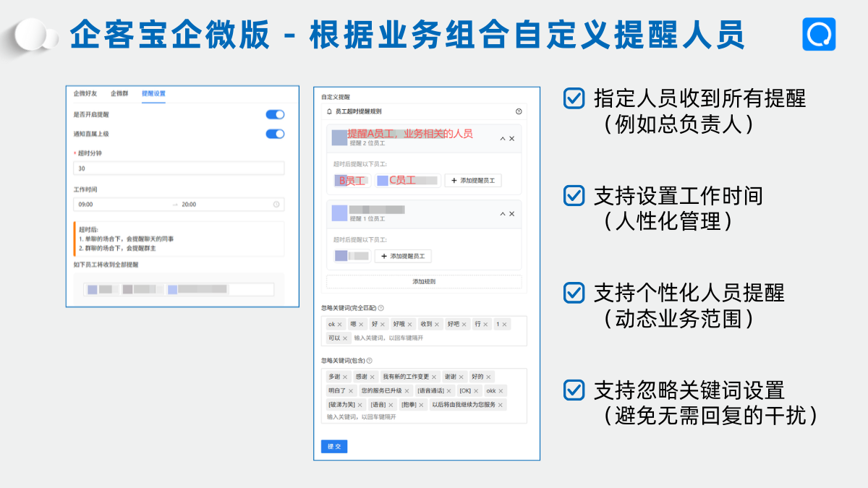Click the 添加规则 button

424,281
